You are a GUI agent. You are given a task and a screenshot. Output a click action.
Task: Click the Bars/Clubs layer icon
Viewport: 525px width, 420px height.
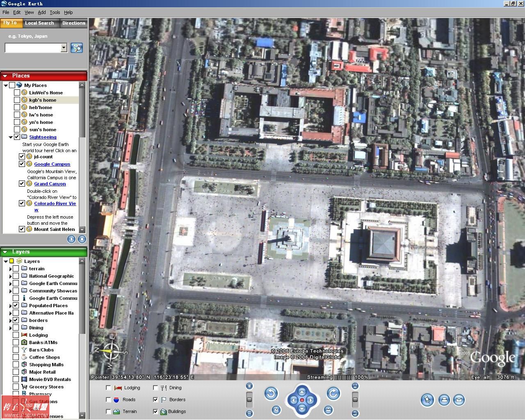(24, 350)
